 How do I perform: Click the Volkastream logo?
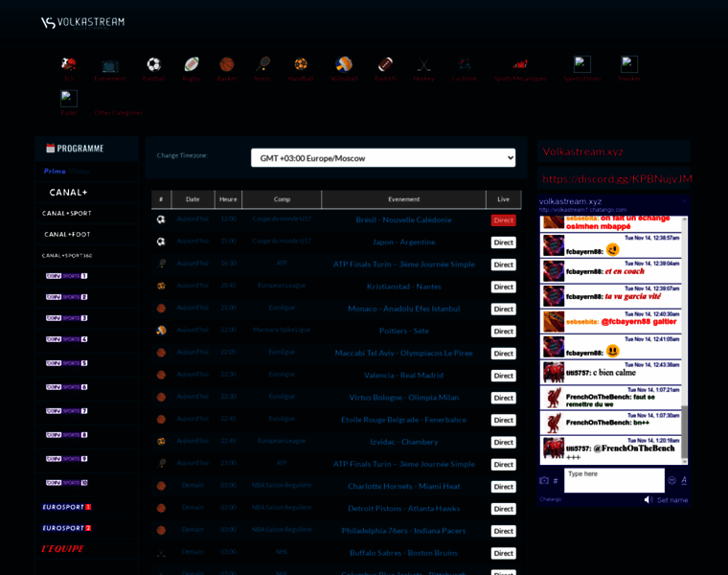point(82,22)
